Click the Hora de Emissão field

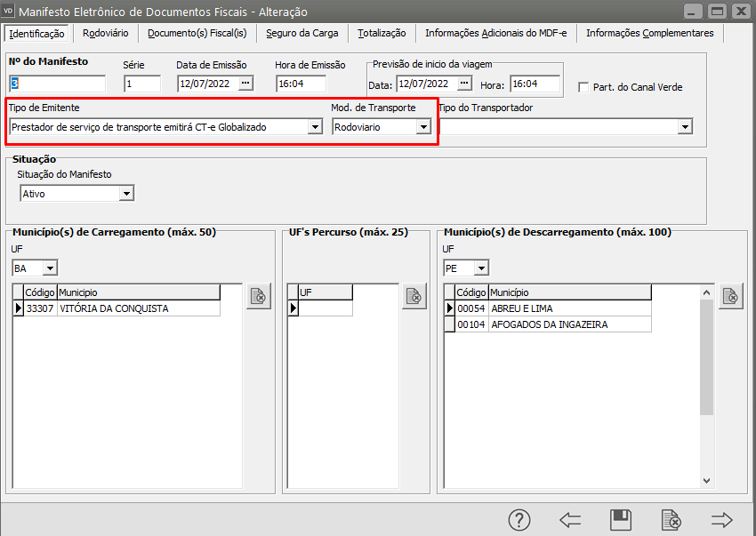click(x=302, y=84)
